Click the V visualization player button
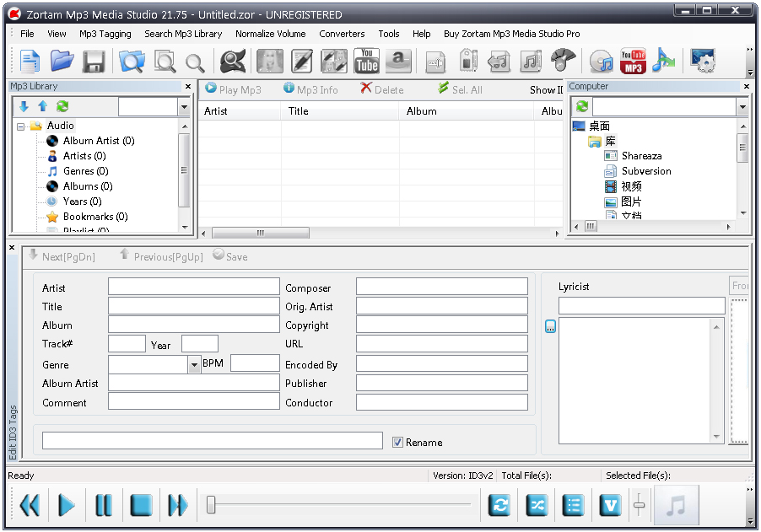 [x=610, y=506]
